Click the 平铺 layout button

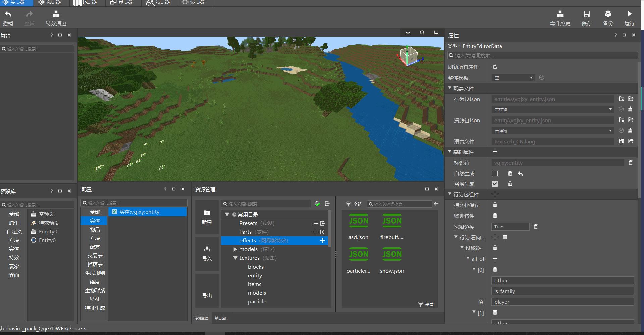(x=426, y=304)
